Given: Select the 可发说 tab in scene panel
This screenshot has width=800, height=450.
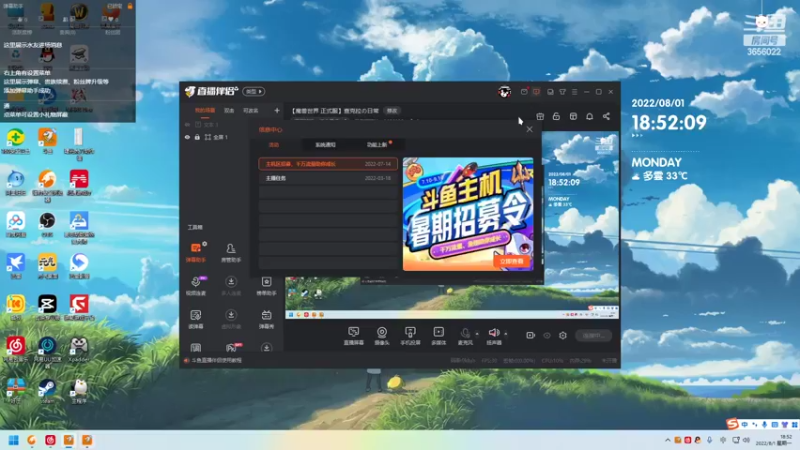Looking at the screenshot, I should pyautogui.click(x=251, y=111).
